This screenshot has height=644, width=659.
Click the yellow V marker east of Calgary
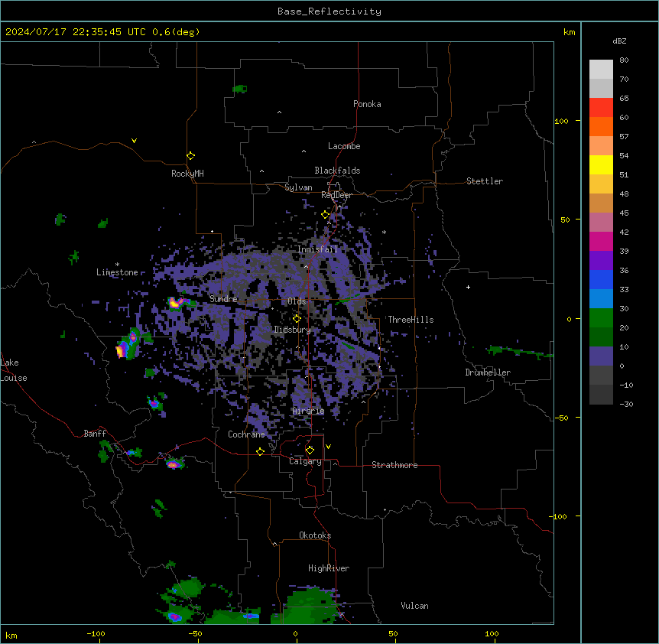pos(328,447)
